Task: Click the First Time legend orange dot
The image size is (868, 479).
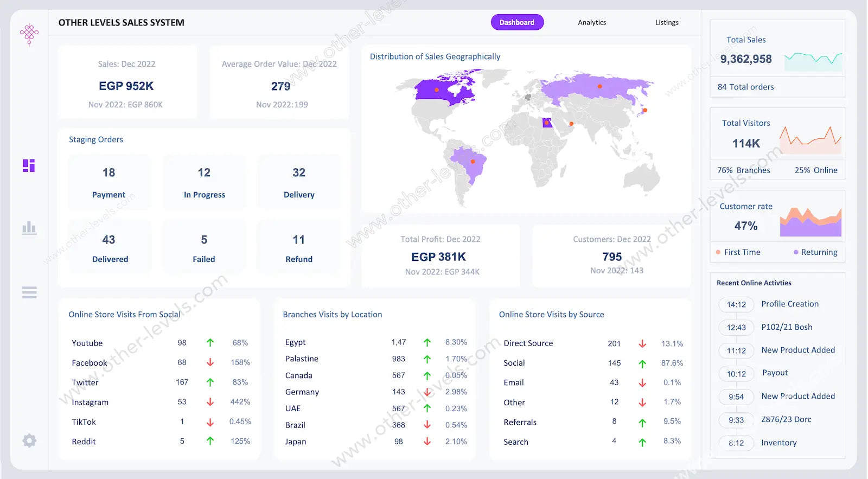Action: pyautogui.click(x=718, y=252)
